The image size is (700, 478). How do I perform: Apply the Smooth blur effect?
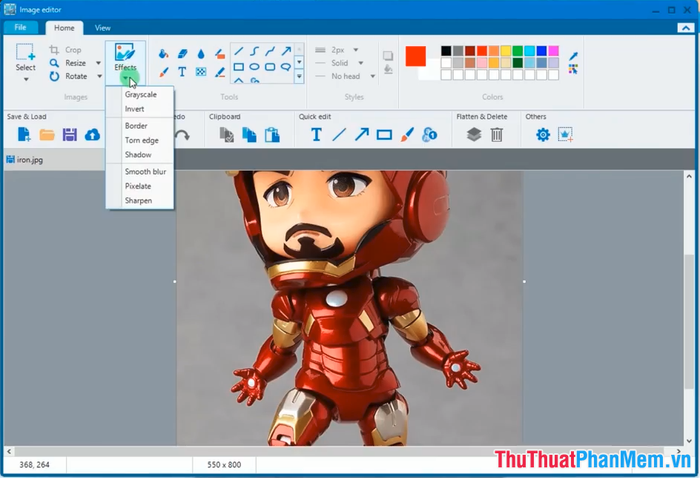[x=145, y=171]
